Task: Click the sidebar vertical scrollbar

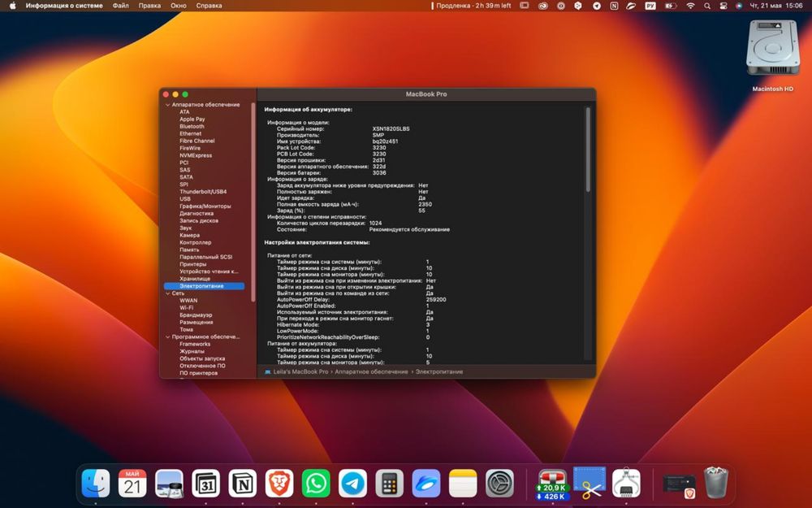Action: coord(253,202)
